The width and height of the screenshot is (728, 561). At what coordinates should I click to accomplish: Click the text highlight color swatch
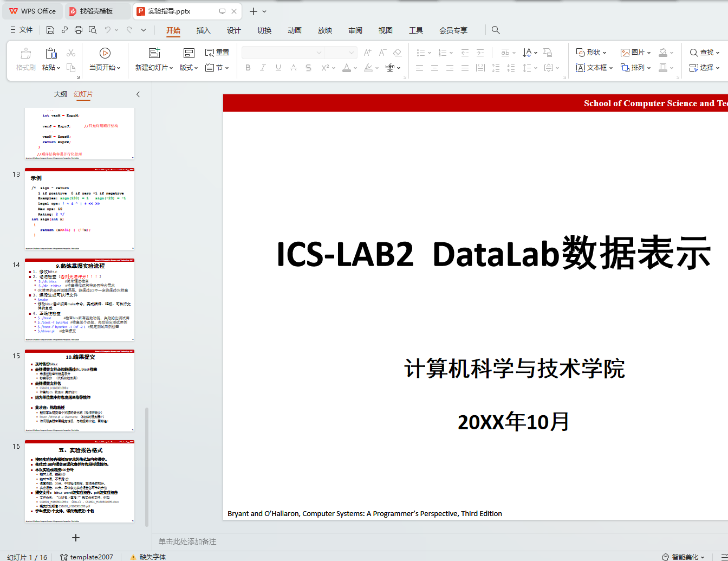click(368, 68)
